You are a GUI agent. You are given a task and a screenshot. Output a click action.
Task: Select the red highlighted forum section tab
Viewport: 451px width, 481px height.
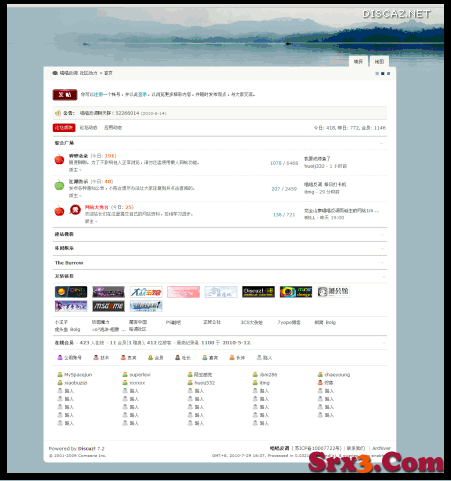[64, 128]
